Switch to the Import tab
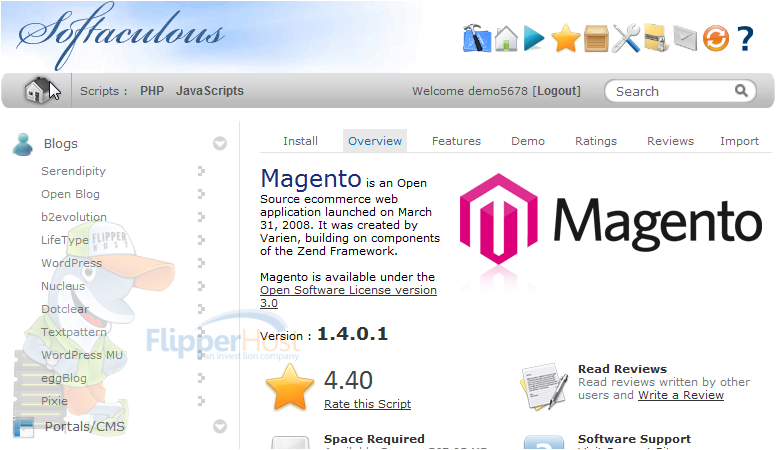 tap(739, 141)
